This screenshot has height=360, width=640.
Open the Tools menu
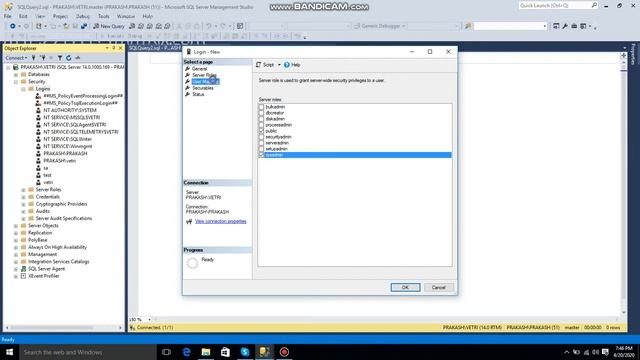[104, 16]
